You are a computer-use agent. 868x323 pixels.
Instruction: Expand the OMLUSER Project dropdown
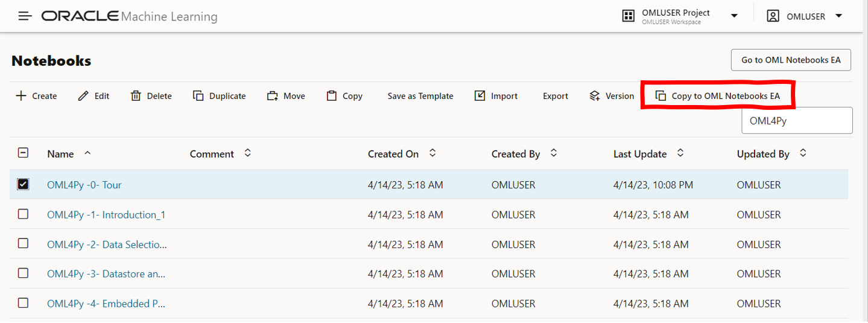point(734,16)
